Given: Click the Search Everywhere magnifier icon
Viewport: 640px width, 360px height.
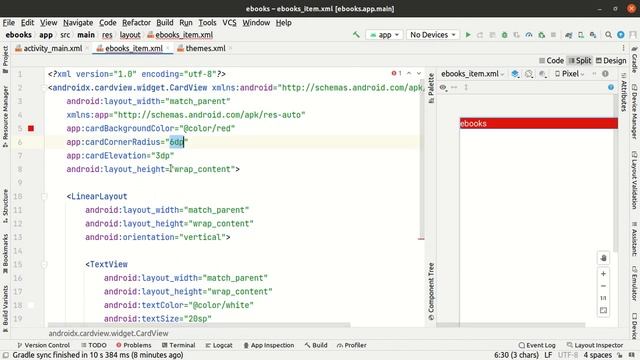Looking at the screenshot, I should tap(608, 35).
